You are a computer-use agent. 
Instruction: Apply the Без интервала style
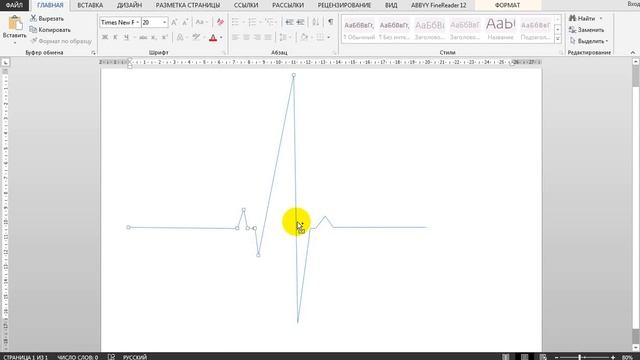[394, 30]
